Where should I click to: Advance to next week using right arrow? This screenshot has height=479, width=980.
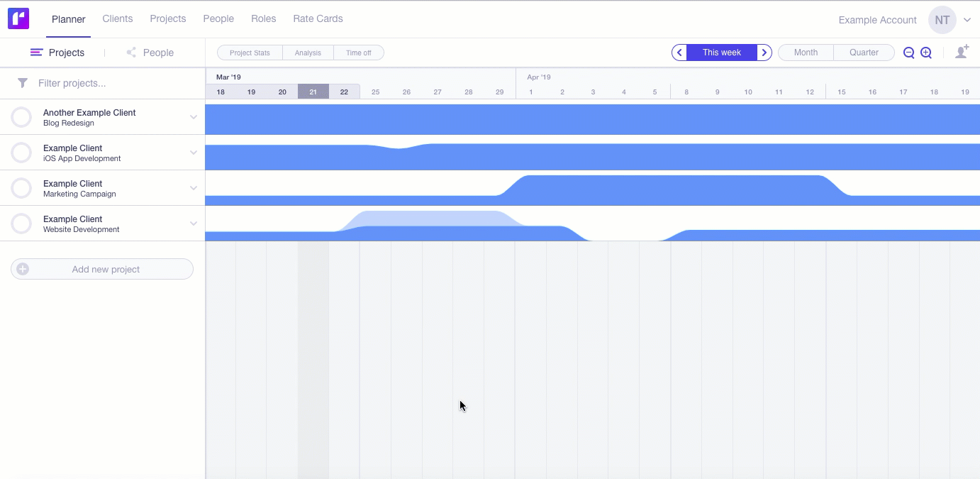point(764,53)
